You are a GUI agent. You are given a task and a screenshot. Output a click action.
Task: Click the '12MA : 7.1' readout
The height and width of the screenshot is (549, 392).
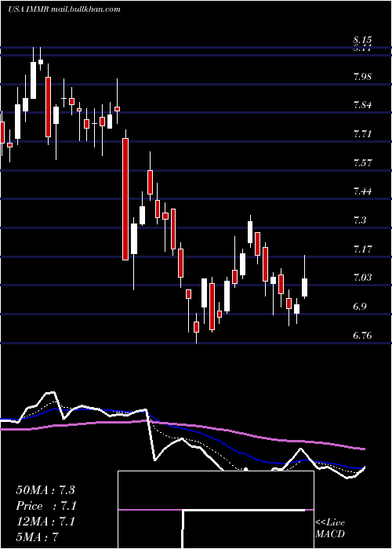pyautogui.click(x=45, y=522)
